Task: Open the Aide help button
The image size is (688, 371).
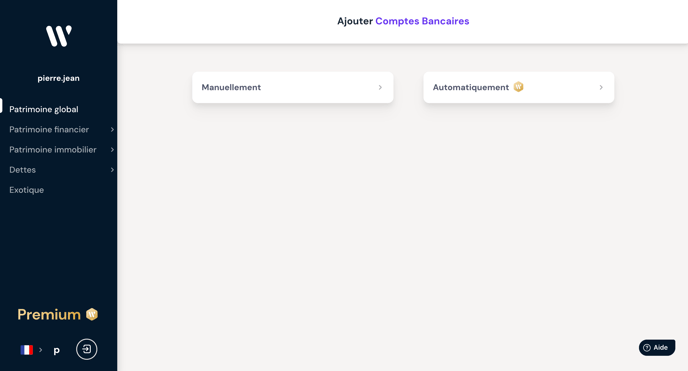Action: click(x=657, y=348)
